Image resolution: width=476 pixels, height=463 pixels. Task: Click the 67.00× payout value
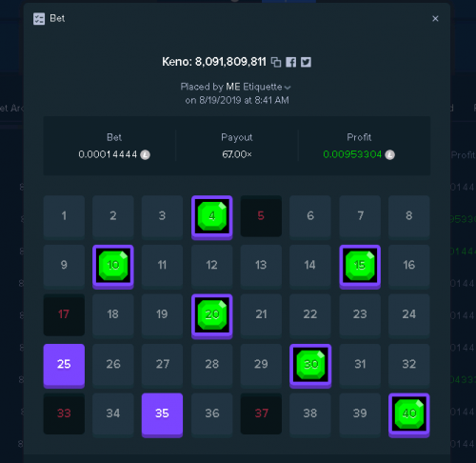click(237, 154)
